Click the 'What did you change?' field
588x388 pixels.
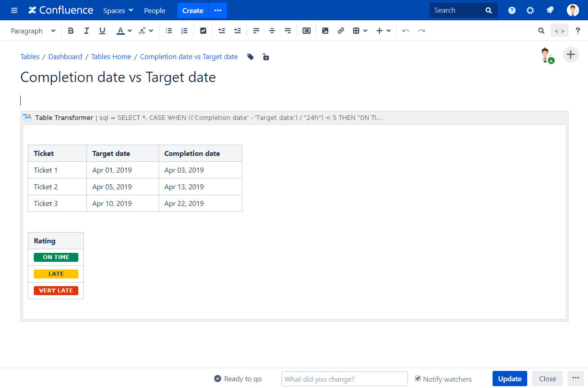pyautogui.click(x=344, y=379)
